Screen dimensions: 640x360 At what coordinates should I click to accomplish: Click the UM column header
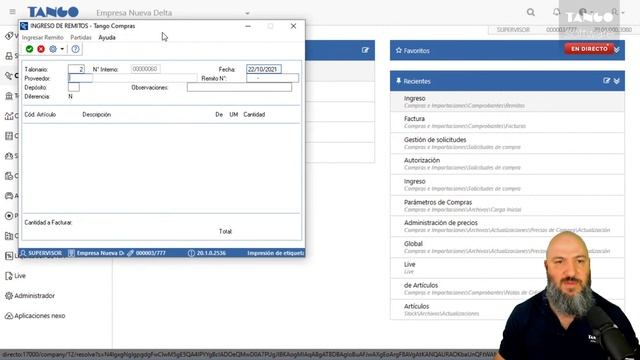(x=233, y=115)
